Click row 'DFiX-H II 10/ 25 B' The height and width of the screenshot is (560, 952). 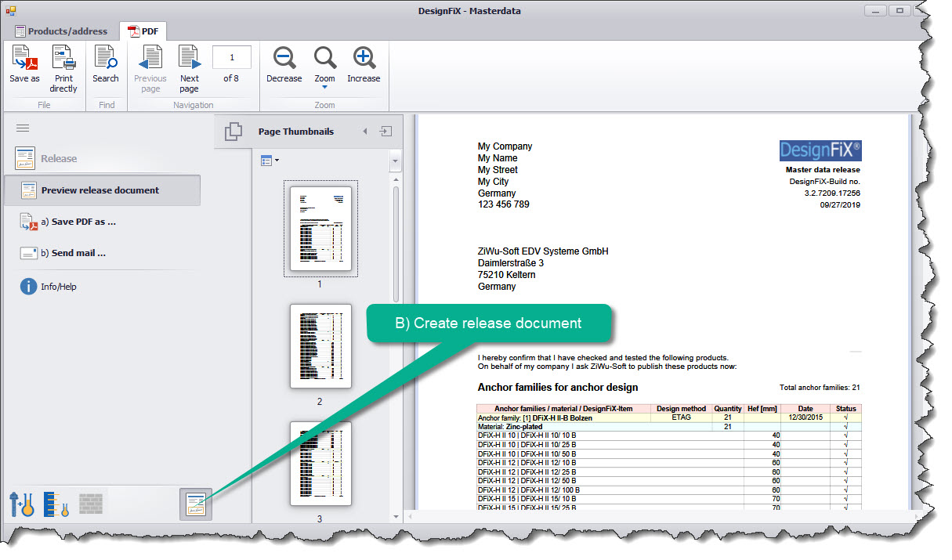[669, 445]
